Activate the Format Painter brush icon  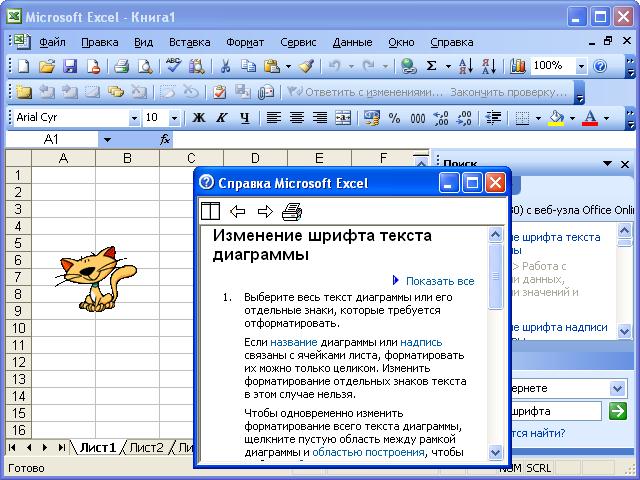(x=306, y=66)
